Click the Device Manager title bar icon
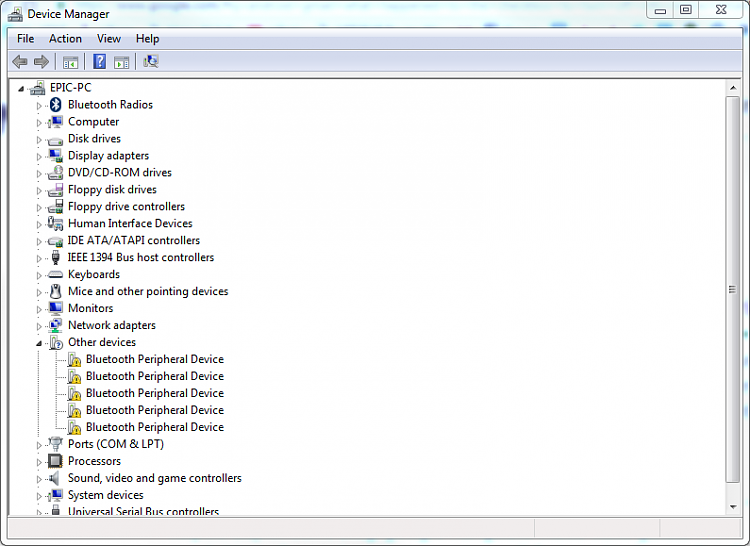This screenshot has width=750, height=546. tap(15, 14)
